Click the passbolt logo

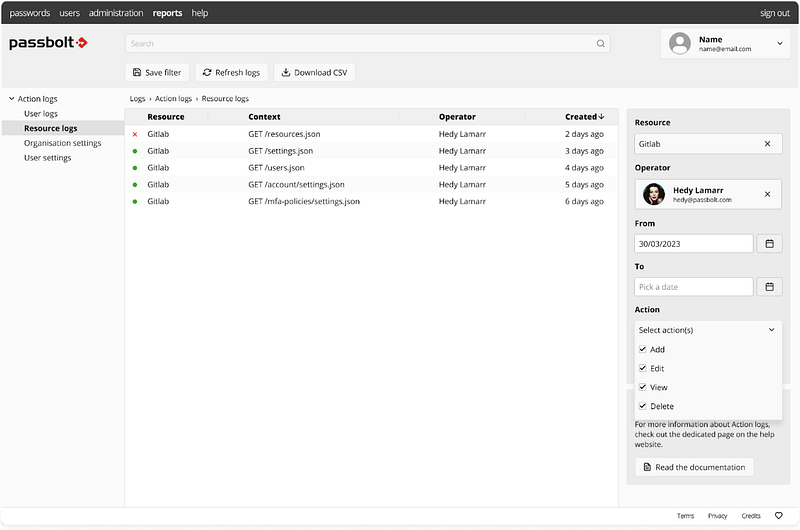point(48,42)
